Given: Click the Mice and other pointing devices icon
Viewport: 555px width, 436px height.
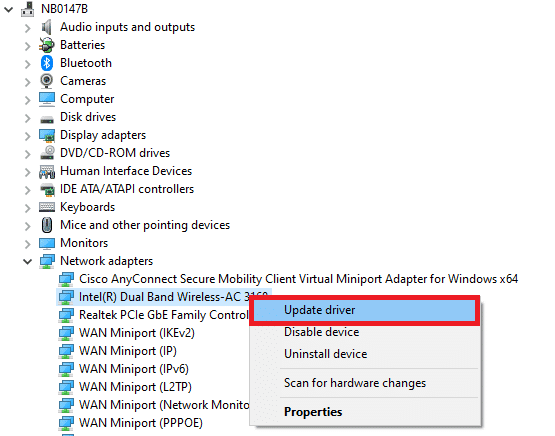Looking at the screenshot, I should point(47,225).
